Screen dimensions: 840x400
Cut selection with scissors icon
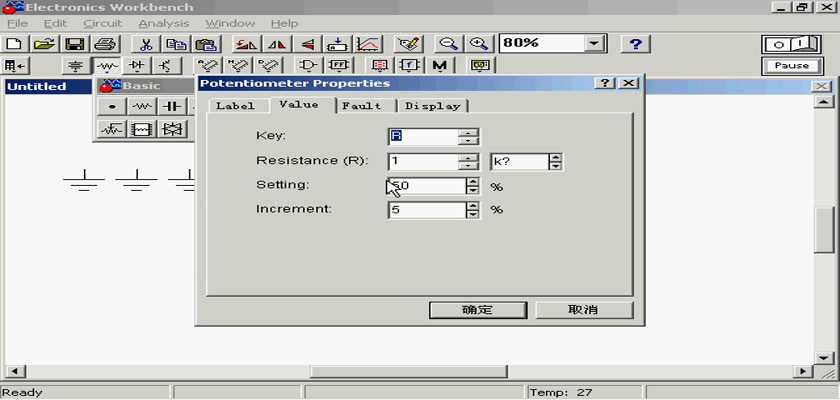tap(145, 44)
